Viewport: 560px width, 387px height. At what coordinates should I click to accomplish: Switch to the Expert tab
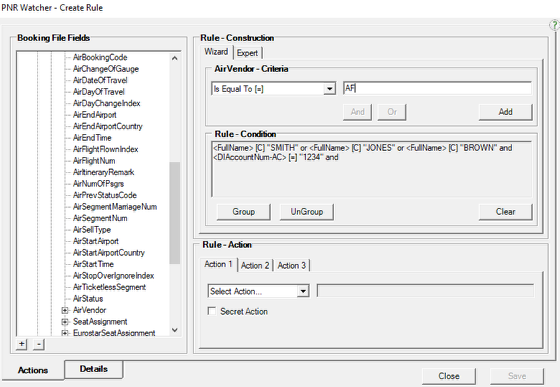tap(247, 53)
